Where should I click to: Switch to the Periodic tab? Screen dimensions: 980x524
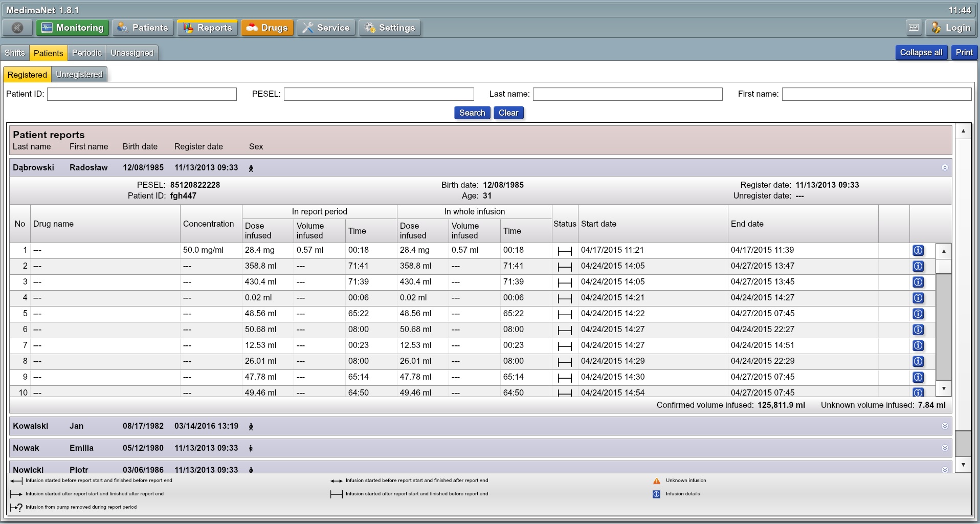coord(87,53)
